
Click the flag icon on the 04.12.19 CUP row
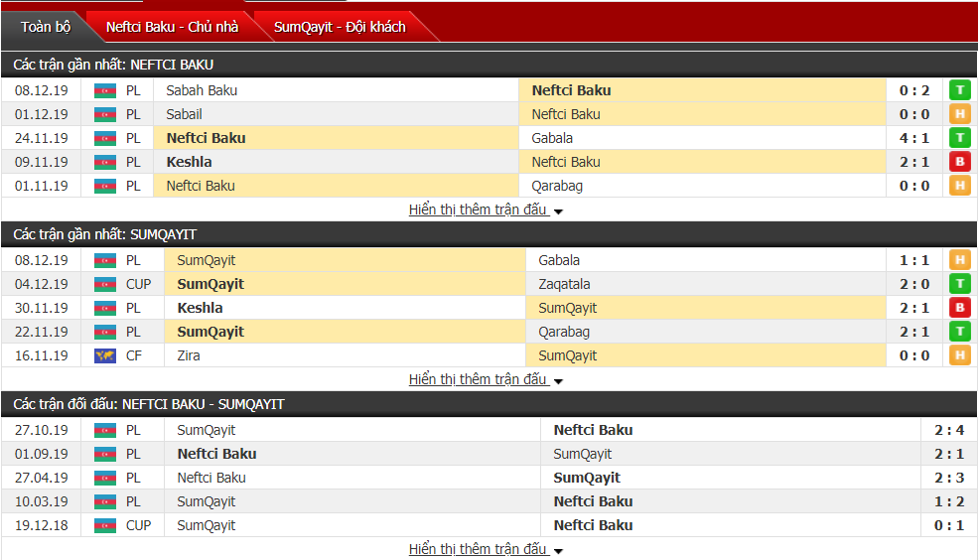[105, 285]
